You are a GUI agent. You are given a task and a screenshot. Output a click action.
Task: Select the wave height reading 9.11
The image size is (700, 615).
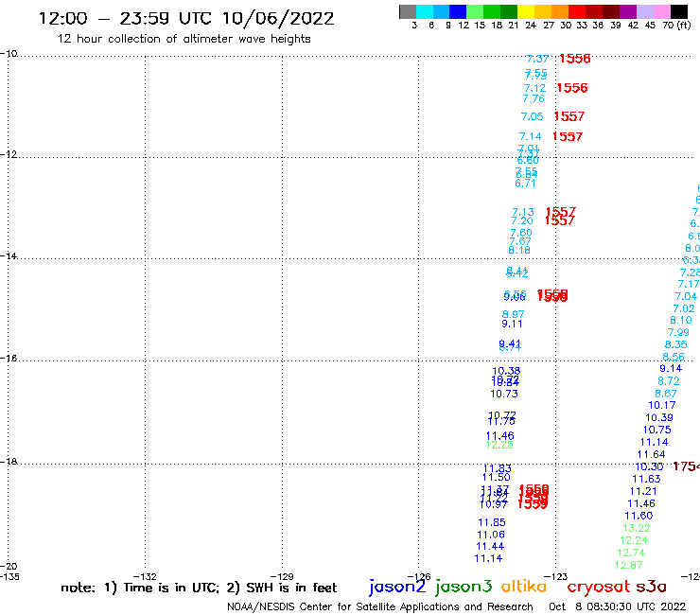(x=512, y=324)
